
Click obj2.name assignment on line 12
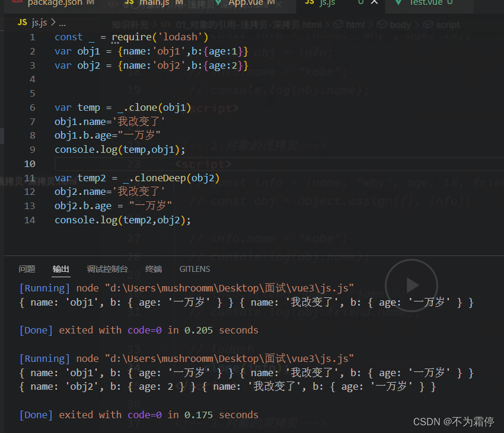110,192
